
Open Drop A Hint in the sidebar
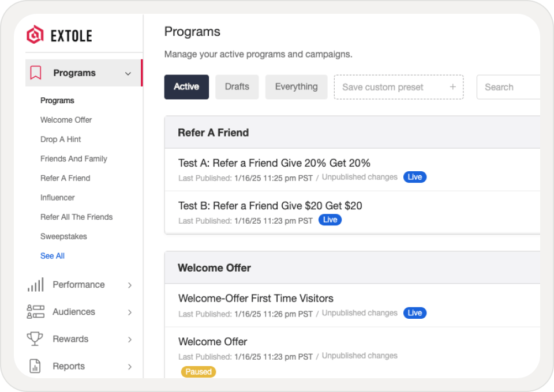(x=61, y=140)
